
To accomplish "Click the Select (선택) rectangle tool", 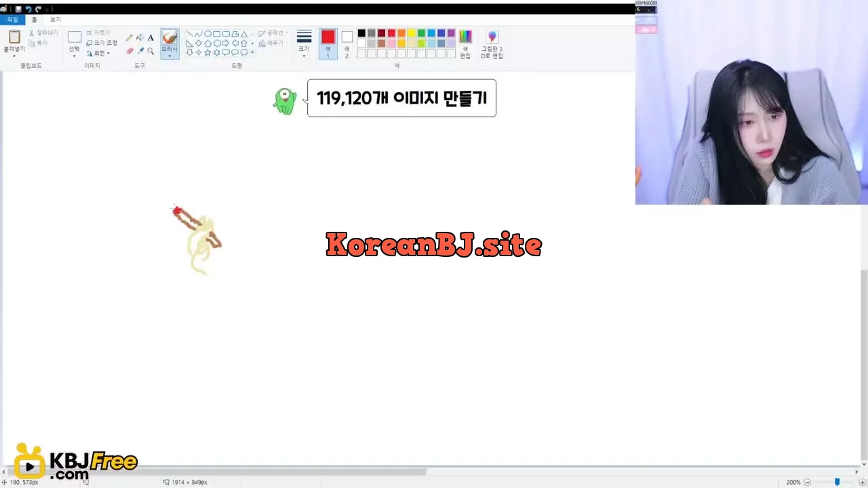I will click(75, 37).
